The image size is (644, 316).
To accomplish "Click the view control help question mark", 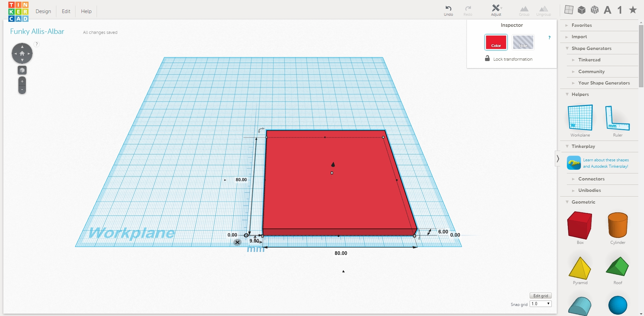I will (x=37, y=44).
